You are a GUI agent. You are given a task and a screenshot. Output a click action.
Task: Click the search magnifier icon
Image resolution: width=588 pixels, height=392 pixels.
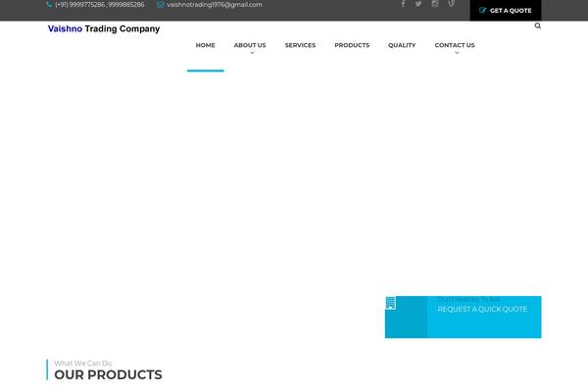pos(538,25)
